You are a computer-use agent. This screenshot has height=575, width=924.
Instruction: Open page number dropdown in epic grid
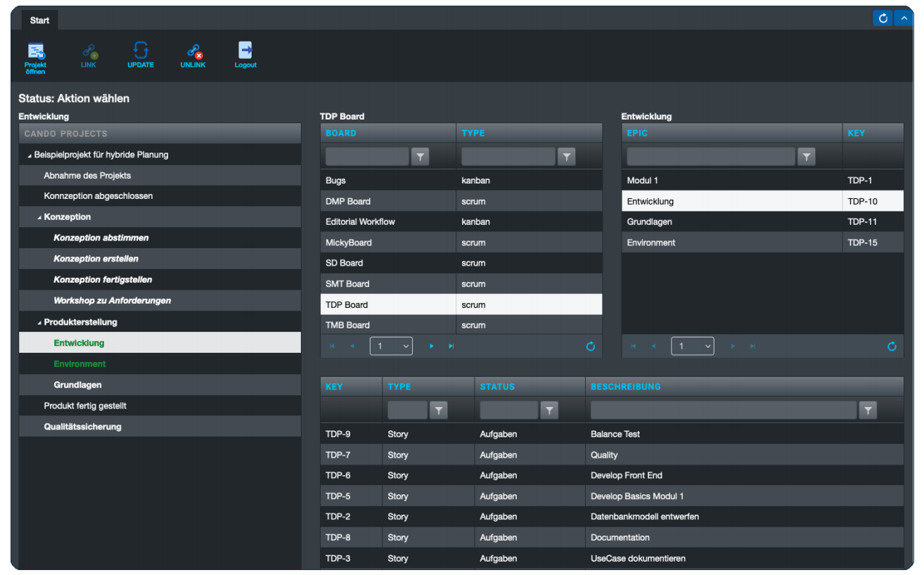click(x=693, y=346)
